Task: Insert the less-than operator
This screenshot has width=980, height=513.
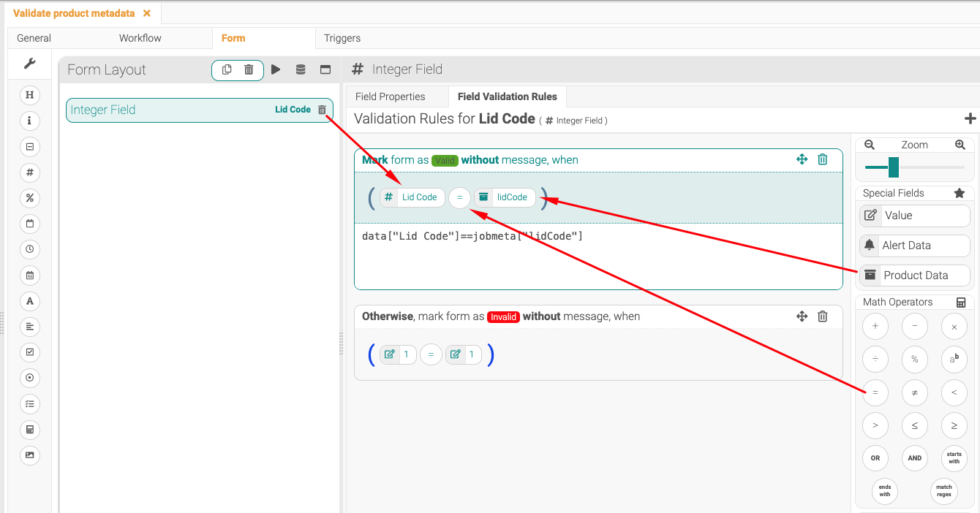Action: (x=954, y=392)
